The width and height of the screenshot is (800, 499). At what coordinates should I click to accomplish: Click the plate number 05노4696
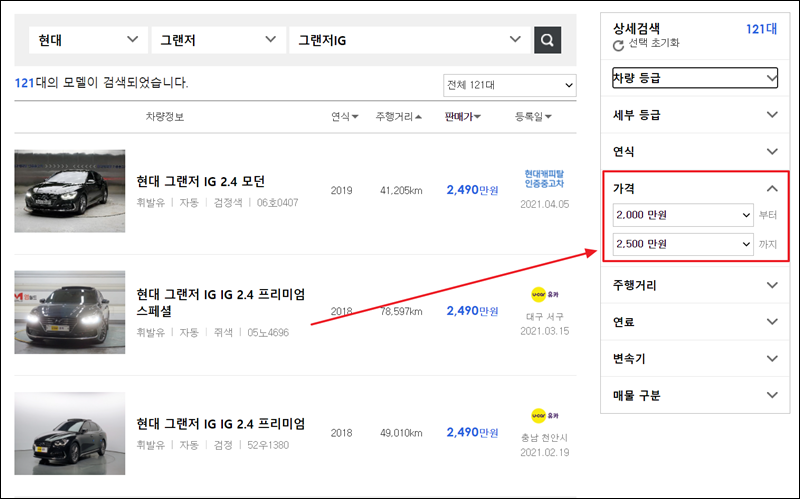point(268,333)
